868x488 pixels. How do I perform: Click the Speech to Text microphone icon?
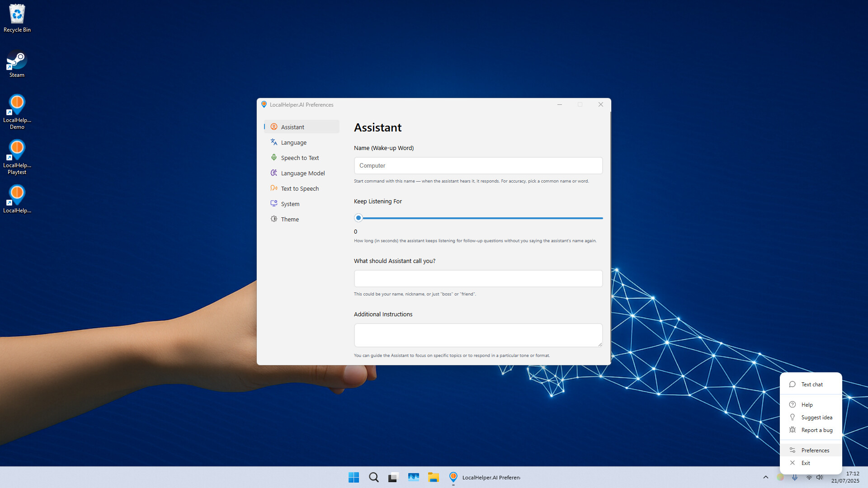point(274,157)
